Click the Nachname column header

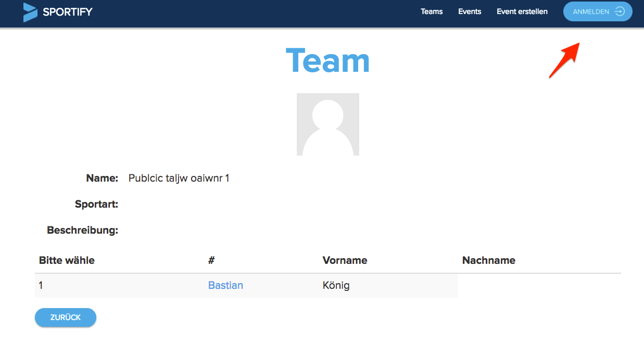point(489,260)
